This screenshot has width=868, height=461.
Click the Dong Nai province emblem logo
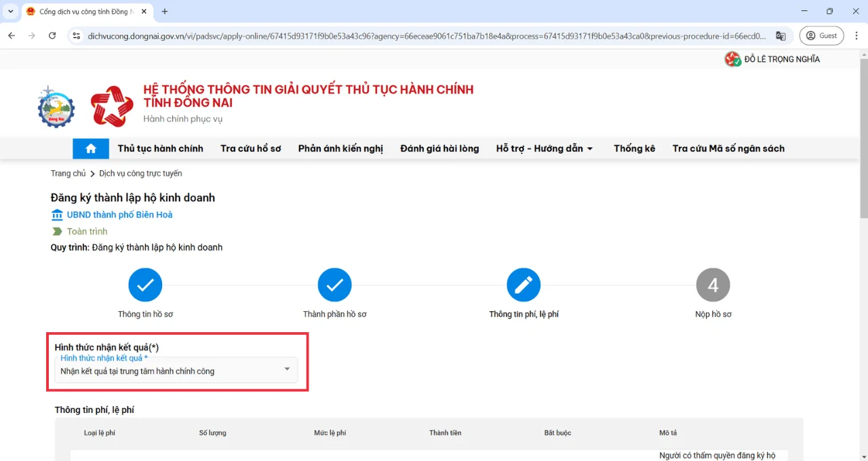point(56,106)
